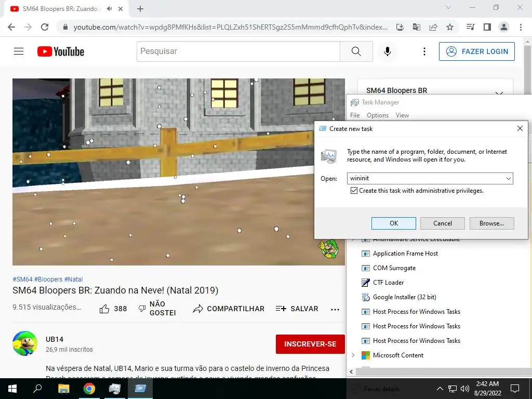Expand the Open field dropdown arrow
This screenshot has height=399, width=532.
[x=509, y=179]
